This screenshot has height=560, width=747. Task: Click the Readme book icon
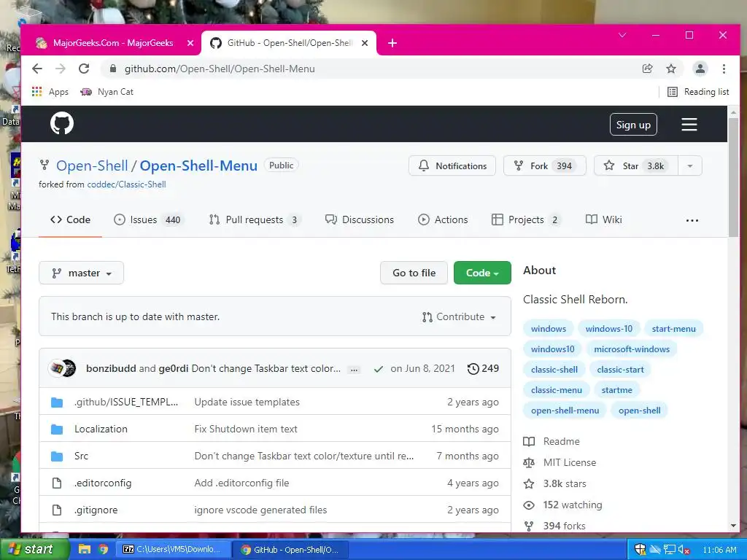(x=529, y=441)
